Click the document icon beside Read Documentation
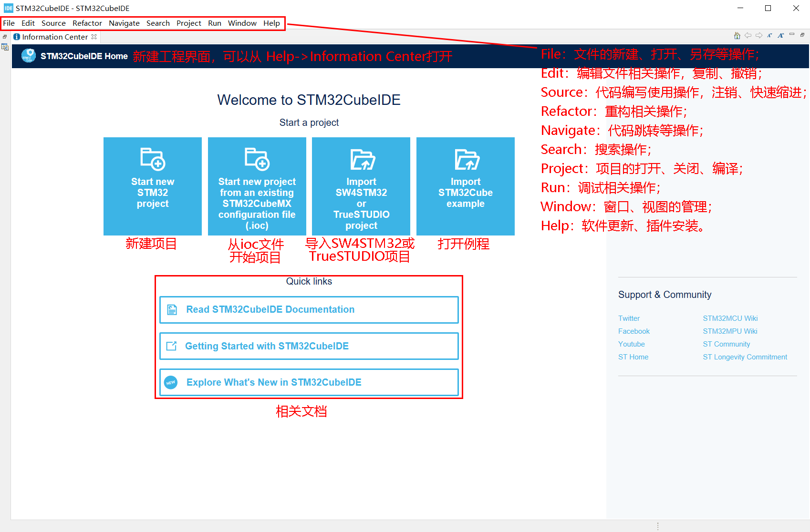Image resolution: width=810 pixels, height=532 pixels. click(x=172, y=310)
